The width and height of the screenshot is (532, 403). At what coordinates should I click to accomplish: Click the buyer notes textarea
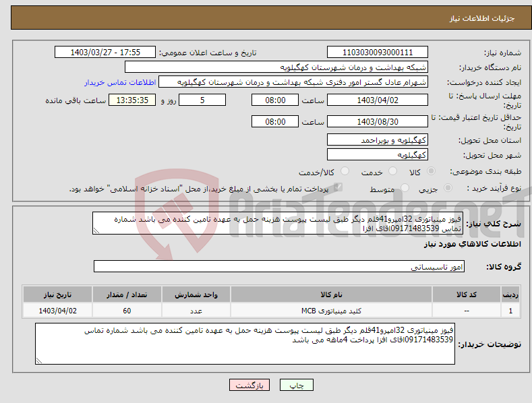[245, 344]
